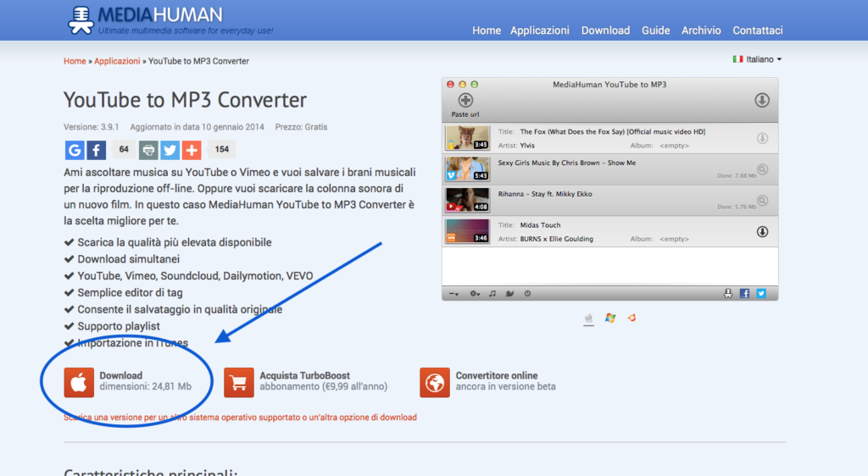
Task: Open the Archivio menu item
Action: pos(701,30)
